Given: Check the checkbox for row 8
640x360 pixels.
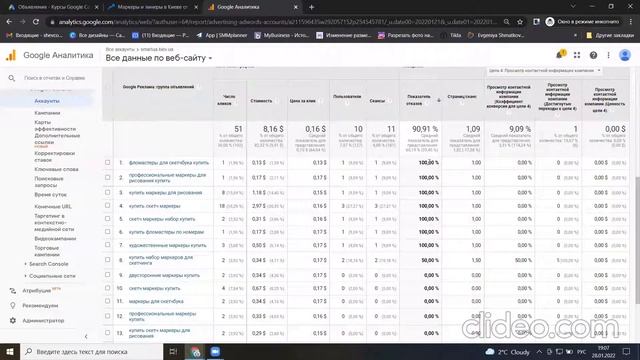Looking at the screenshot, I should click(x=108, y=260).
